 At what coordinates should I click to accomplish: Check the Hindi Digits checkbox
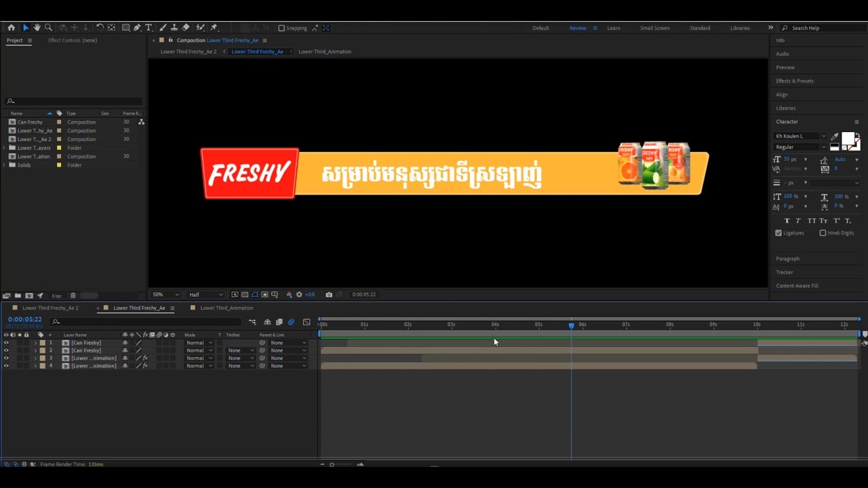click(x=823, y=233)
